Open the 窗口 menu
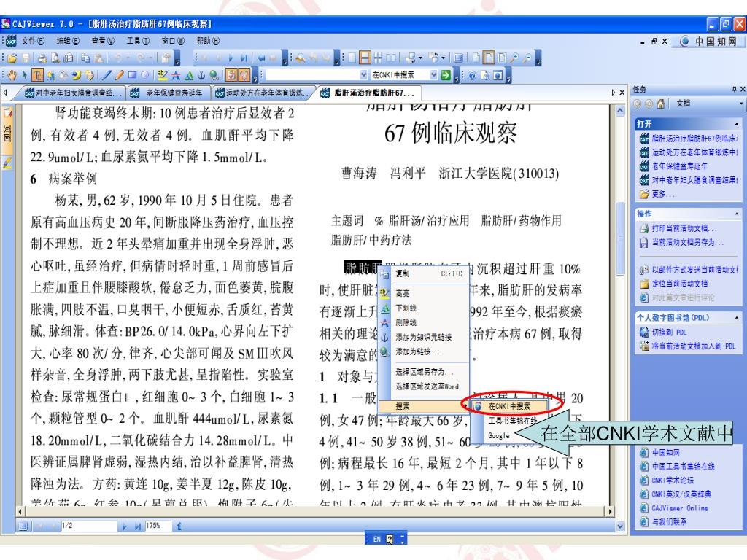The image size is (747, 560). pos(173,41)
